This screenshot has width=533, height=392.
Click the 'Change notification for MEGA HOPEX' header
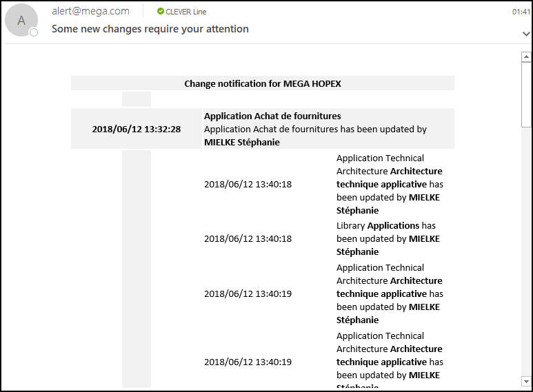pyautogui.click(x=262, y=83)
